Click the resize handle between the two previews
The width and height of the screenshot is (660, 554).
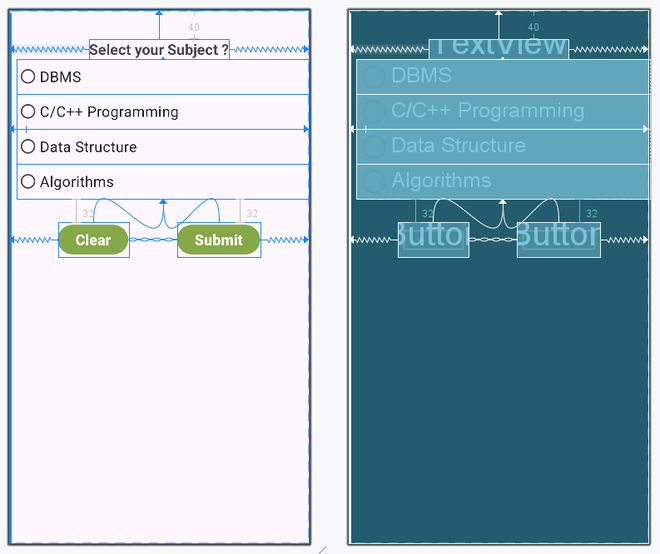point(322,550)
